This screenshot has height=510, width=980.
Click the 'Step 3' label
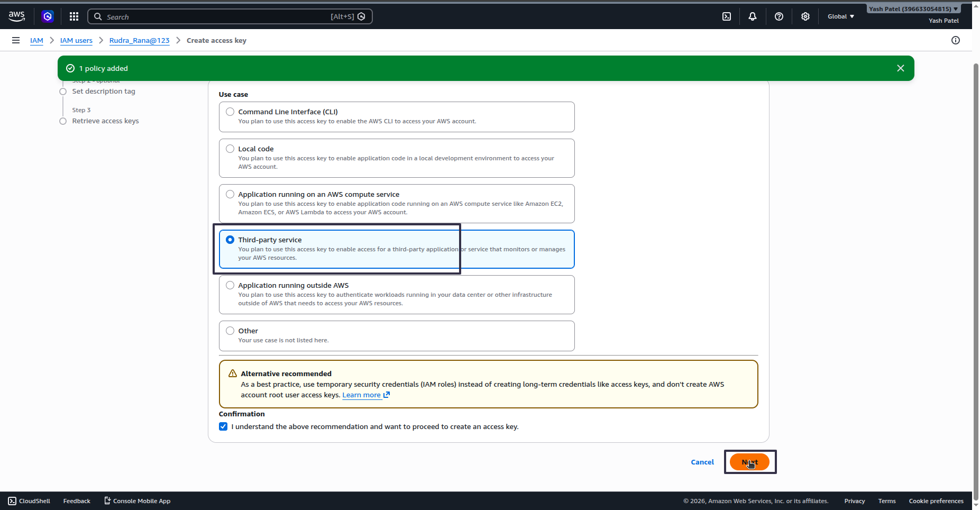point(81,110)
